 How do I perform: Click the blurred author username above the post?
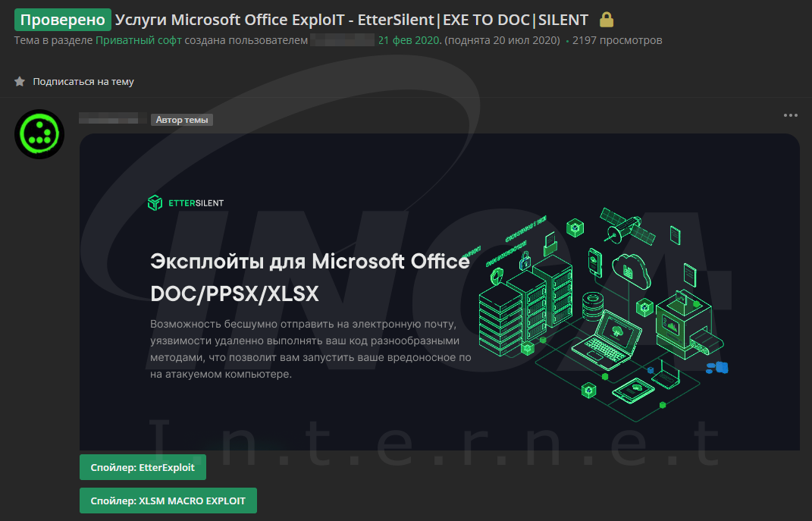112,118
